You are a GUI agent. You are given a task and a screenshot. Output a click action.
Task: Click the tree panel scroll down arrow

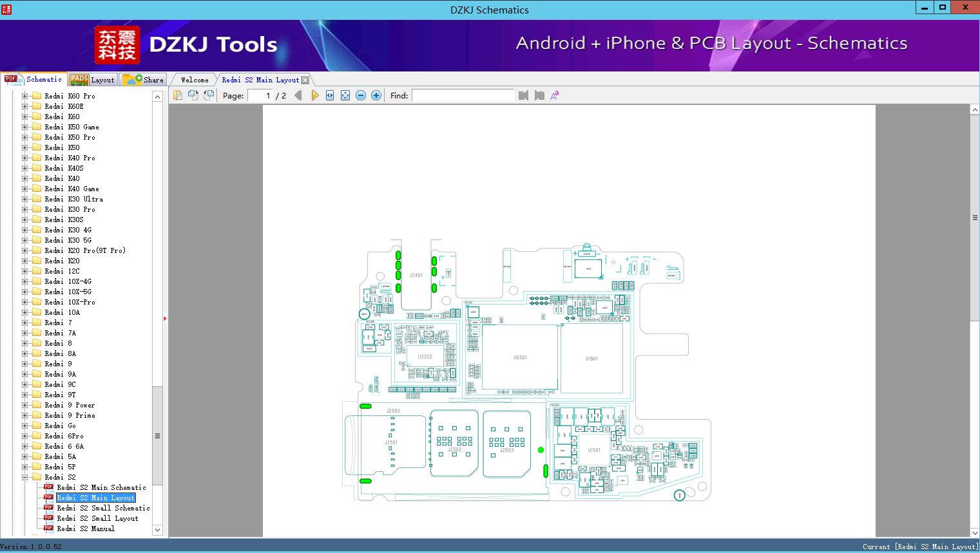pyautogui.click(x=157, y=530)
